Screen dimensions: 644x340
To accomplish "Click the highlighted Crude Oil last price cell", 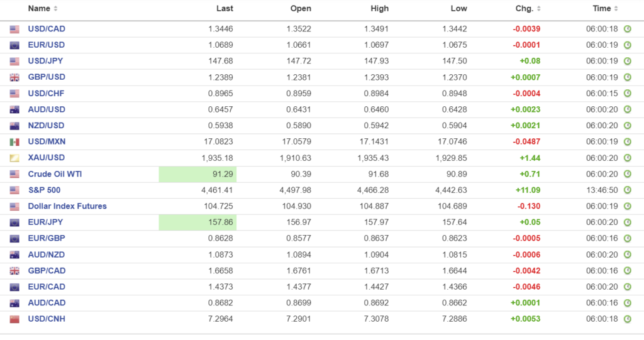I will [x=197, y=174].
